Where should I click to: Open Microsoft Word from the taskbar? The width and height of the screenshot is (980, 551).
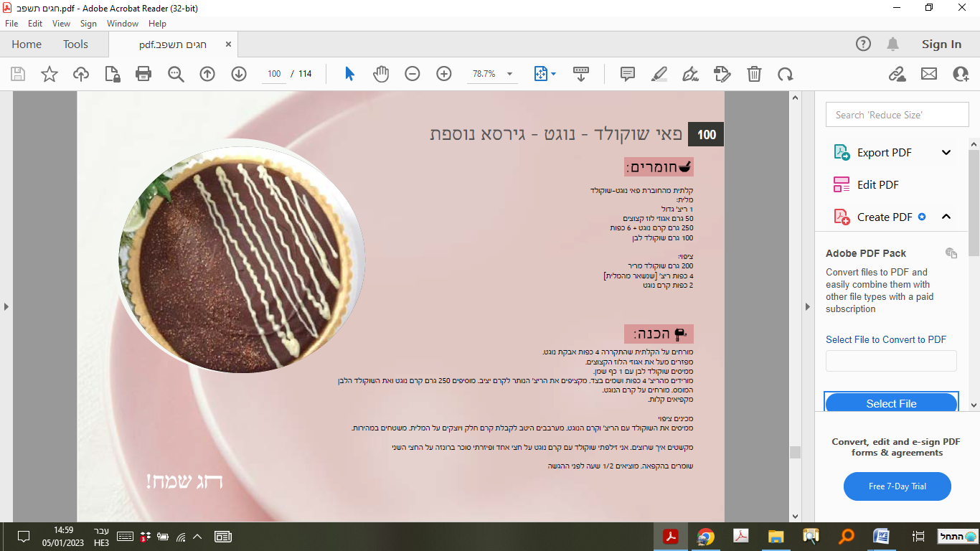click(x=882, y=537)
